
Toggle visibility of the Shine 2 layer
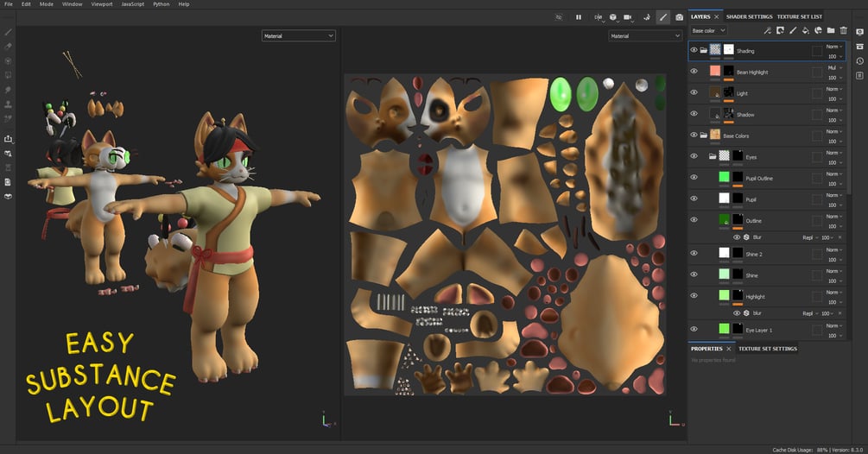coord(694,253)
